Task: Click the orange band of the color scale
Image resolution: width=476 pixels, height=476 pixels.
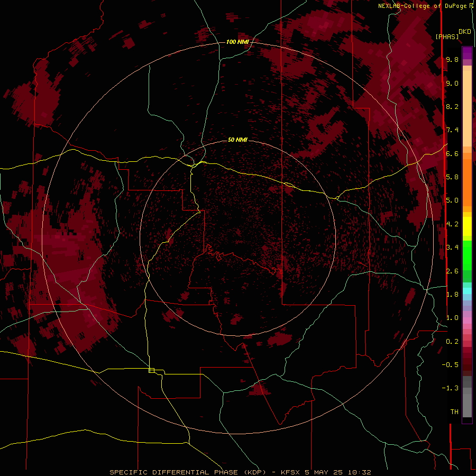Action: coord(467,183)
